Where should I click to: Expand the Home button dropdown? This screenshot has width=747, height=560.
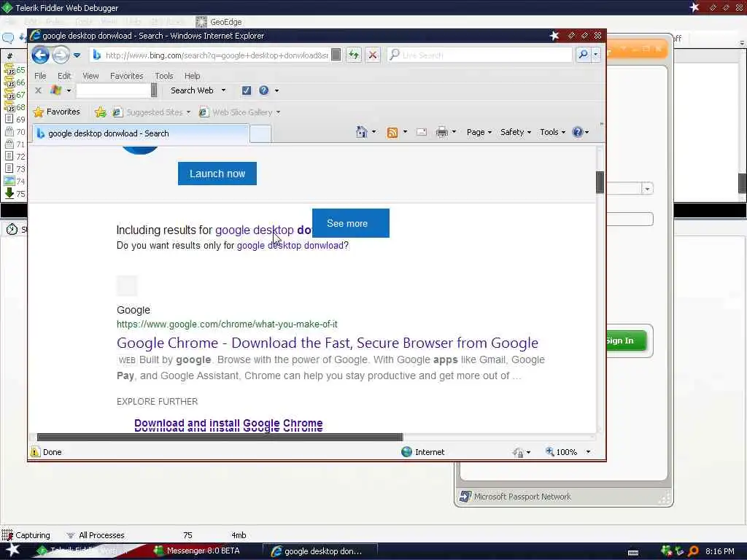point(374,132)
